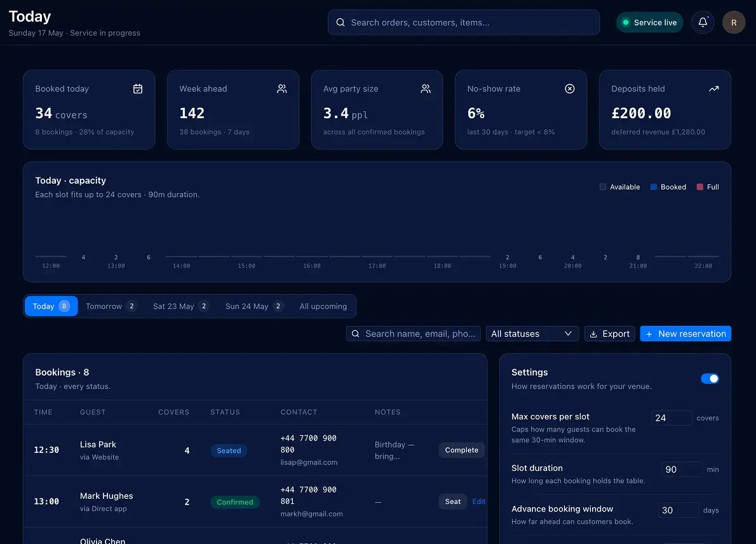The image size is (756, 544).
Task: Click the Service live status pill
Action: tap(649, 22)
